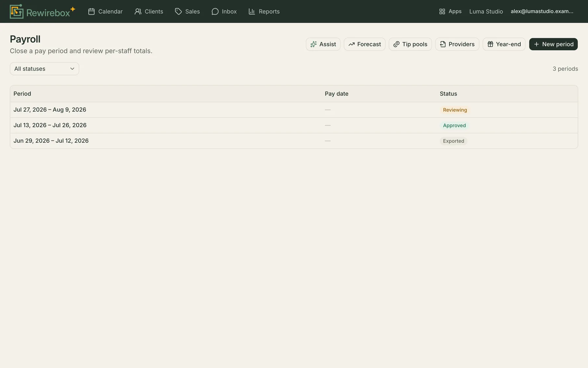Viewport: 588px width, 368px height.
Task: Click the calendar icon in navigation
Action: (91, 11)
